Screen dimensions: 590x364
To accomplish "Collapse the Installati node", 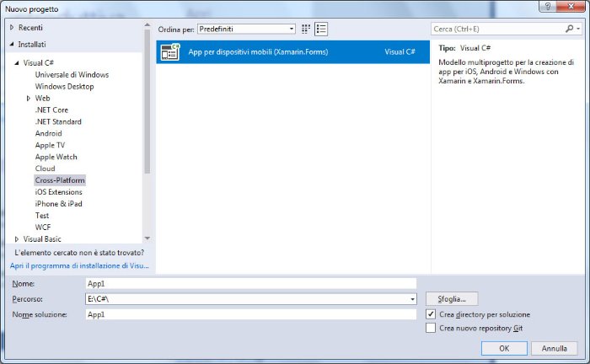I will pos(12,44).
